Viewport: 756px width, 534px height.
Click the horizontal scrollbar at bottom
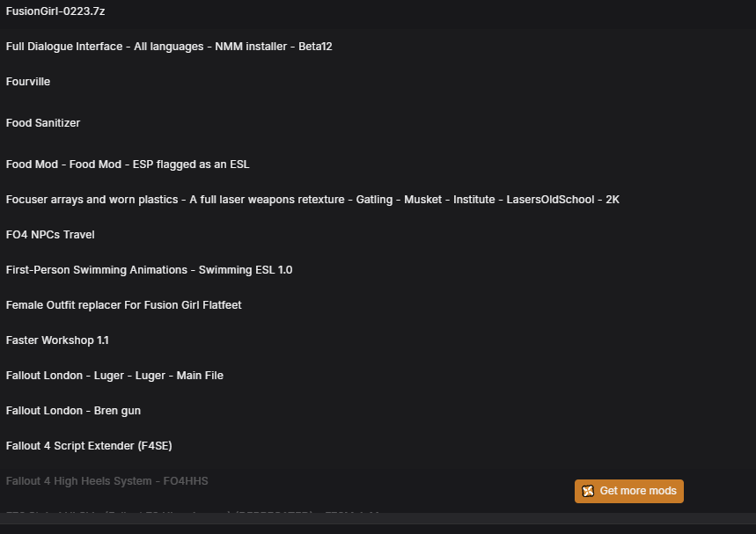point(378,518)
